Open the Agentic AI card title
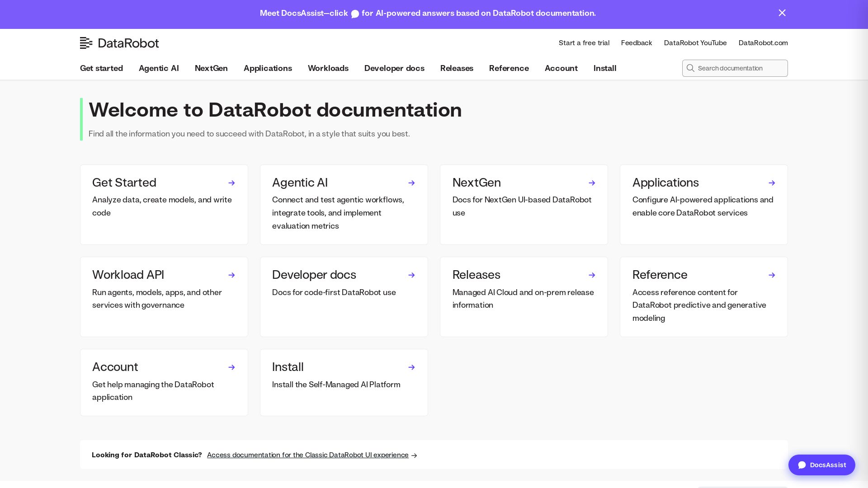 pos(300,183)
